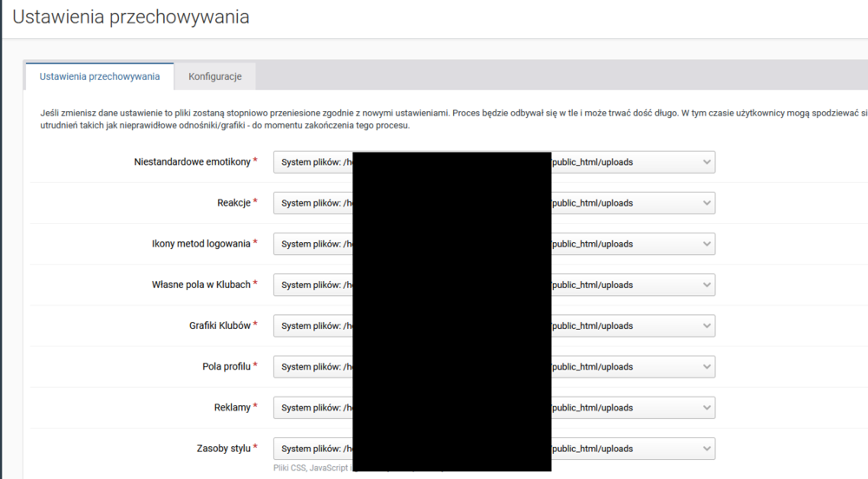Click the Ustawienia przechowywania page heading
Image resolution: width=868 pixels, height=479 pixels.
130,17
